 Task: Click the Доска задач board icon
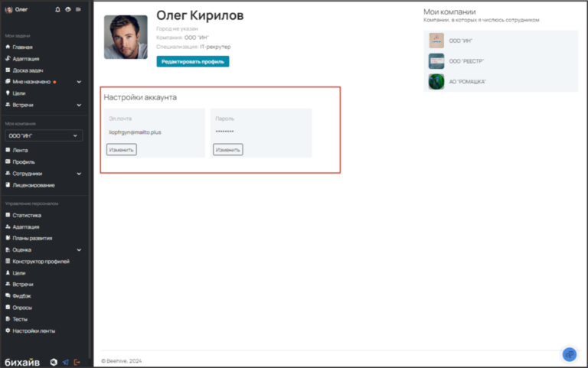pos(8,70)
